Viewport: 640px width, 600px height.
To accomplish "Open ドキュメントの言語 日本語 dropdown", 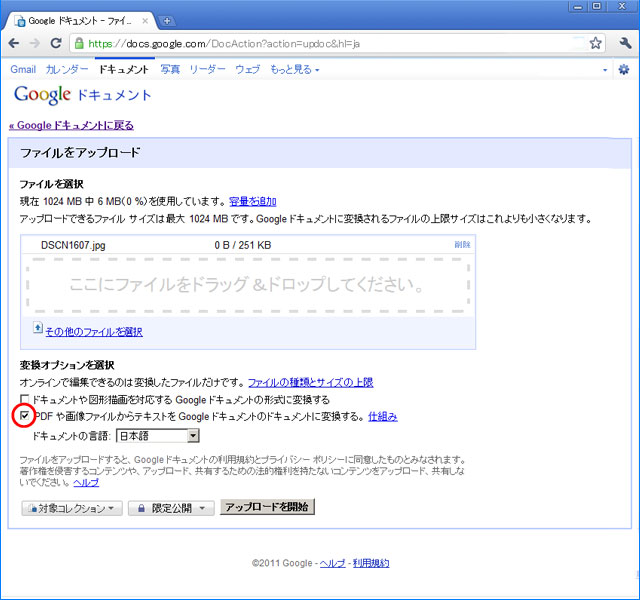I will click(158, 436).
